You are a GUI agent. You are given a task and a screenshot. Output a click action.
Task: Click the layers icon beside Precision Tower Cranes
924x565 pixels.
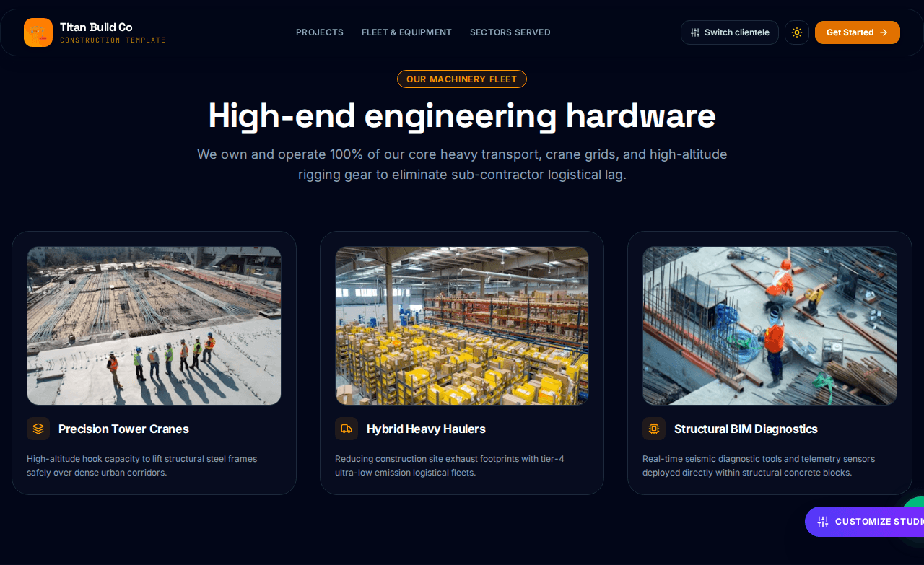(38, 429)
